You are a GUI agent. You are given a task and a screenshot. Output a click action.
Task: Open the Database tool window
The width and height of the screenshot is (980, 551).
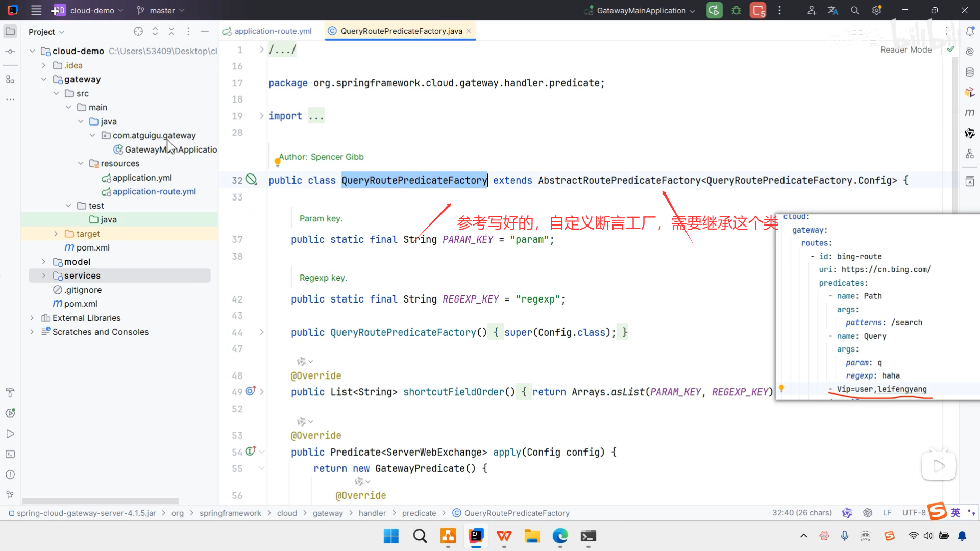(970, 71)
